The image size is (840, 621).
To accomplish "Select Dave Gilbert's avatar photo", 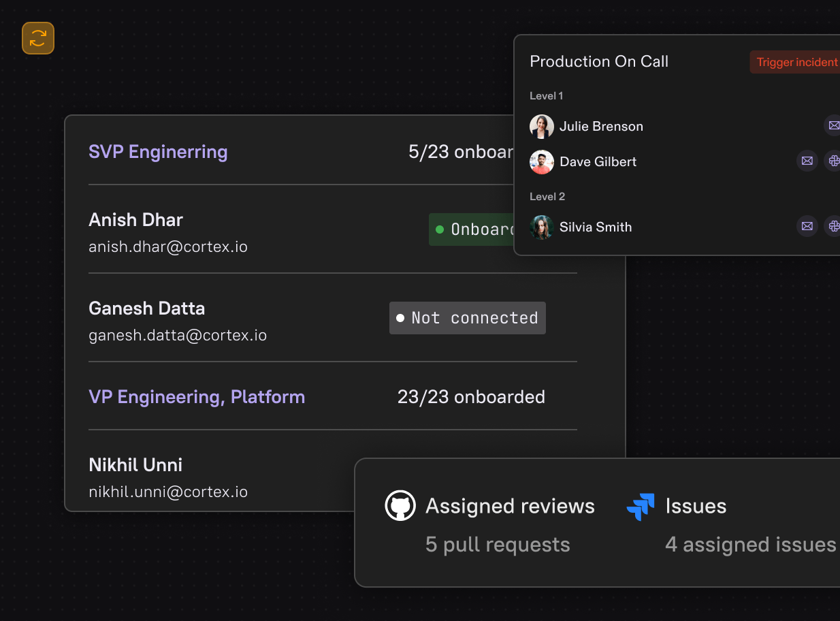I will tap(542, 162).
